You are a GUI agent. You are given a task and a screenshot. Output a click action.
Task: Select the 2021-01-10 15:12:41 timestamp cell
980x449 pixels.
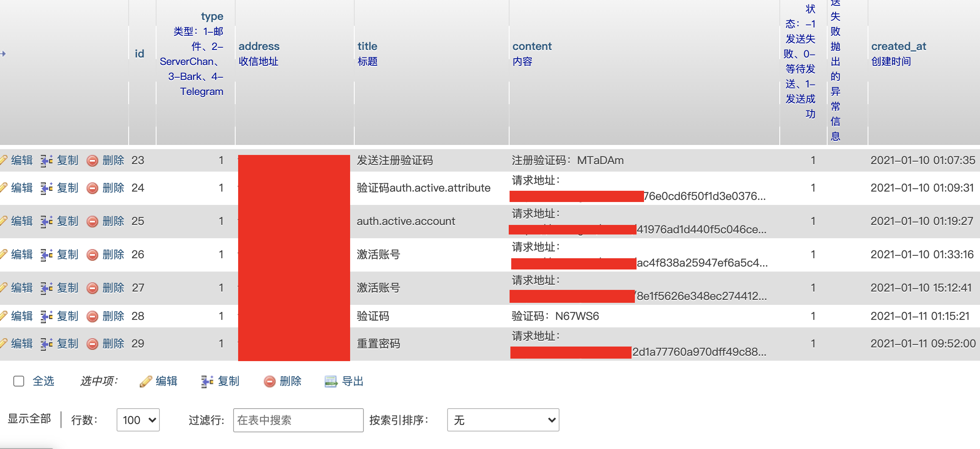(x=921, y=288)
